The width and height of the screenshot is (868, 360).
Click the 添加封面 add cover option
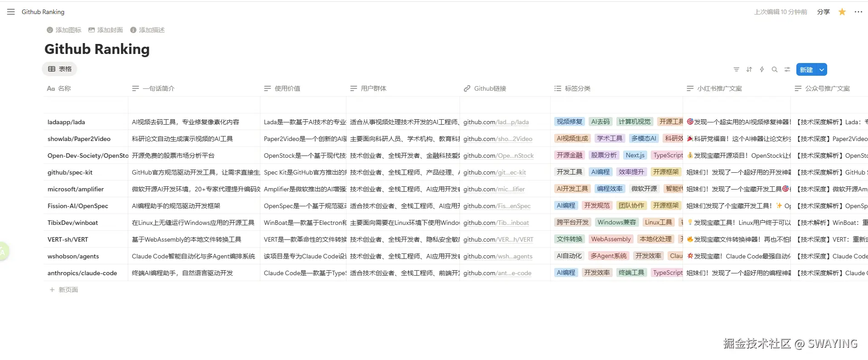coord(106,30)
